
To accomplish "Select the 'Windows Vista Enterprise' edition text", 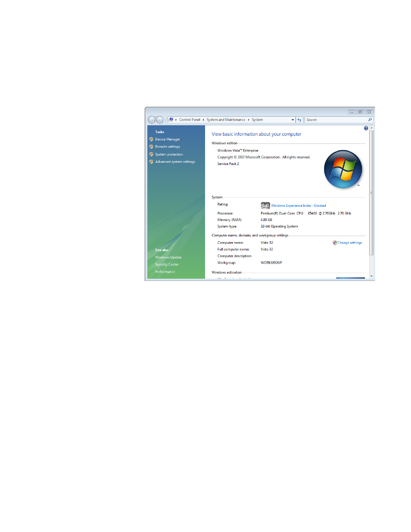I will coord(238,151).
